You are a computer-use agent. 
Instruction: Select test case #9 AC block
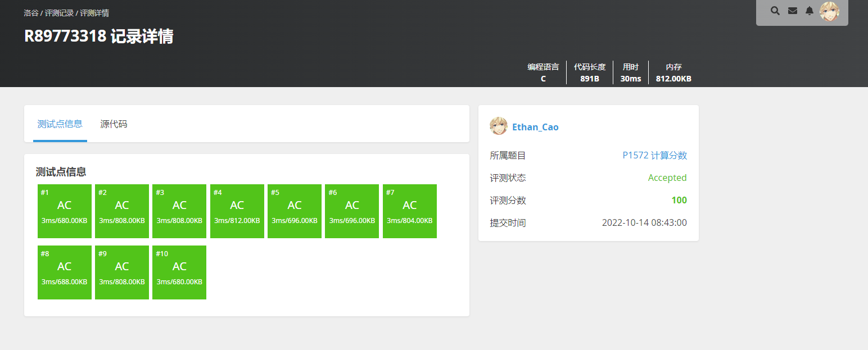tap(122, 272)
